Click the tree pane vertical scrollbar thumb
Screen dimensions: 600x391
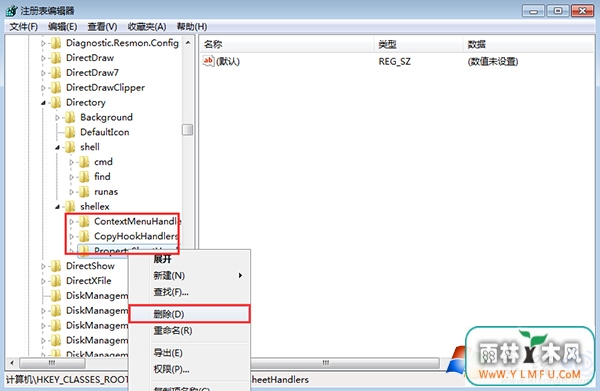[188, 130]
